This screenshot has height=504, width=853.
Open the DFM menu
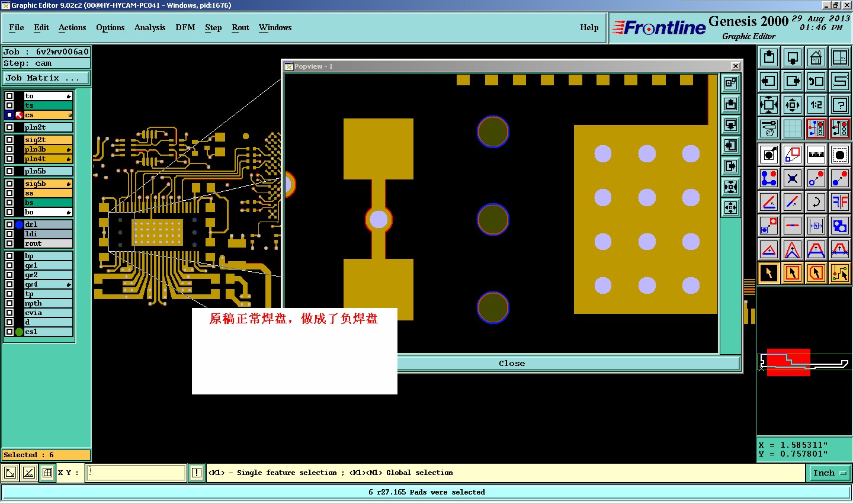pos(185,27)
